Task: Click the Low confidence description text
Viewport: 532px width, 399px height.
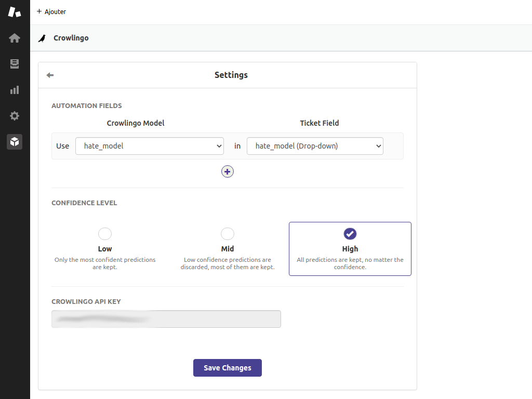Action: click(105, 263)
